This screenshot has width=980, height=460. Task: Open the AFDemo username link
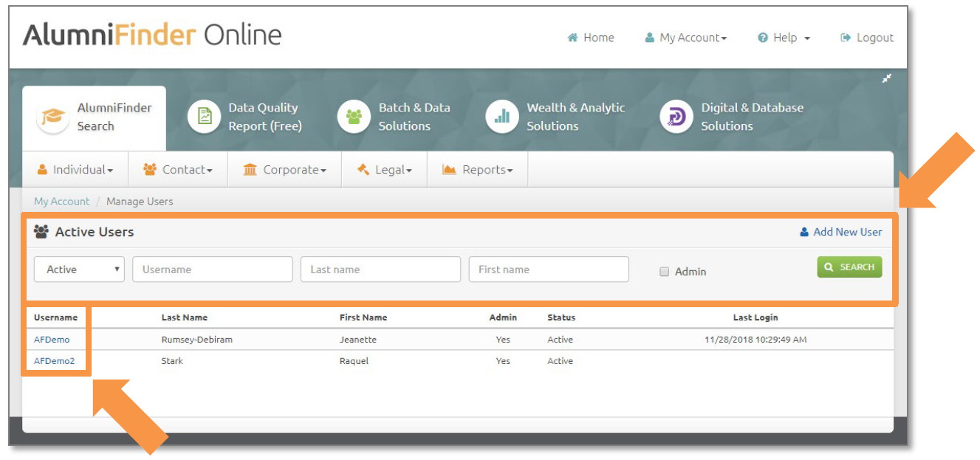pos(52,340)
